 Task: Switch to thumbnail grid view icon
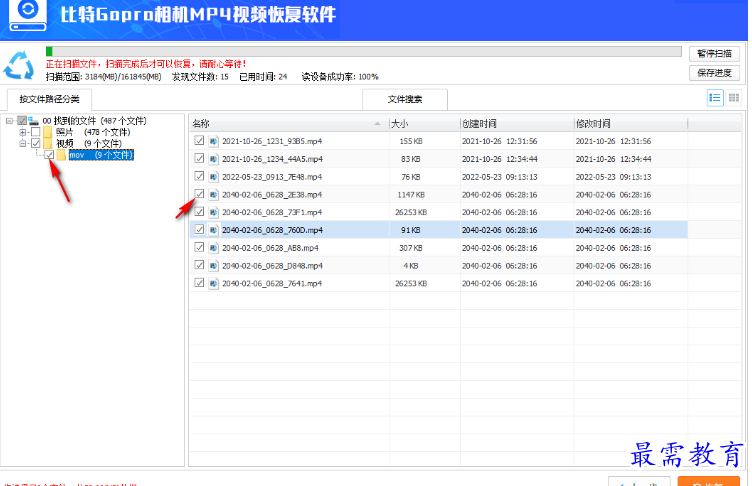pyautogui.click(x=734, y=98)
